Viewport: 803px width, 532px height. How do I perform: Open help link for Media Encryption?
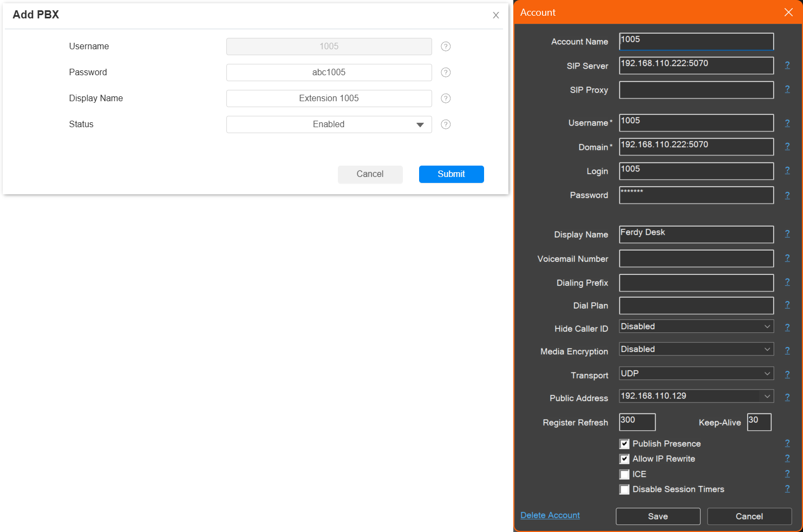point(787,351)
